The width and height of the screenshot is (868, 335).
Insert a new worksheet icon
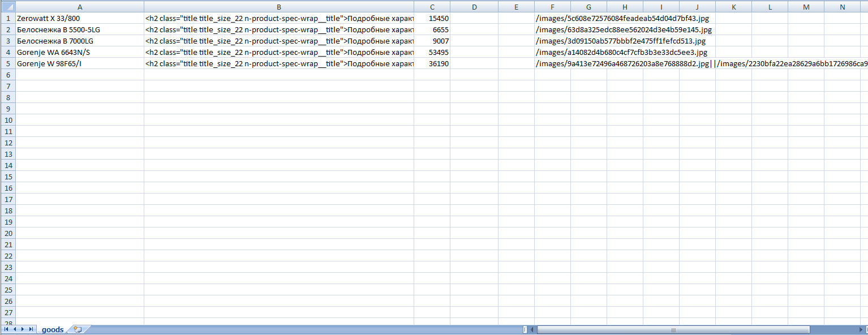78,329
